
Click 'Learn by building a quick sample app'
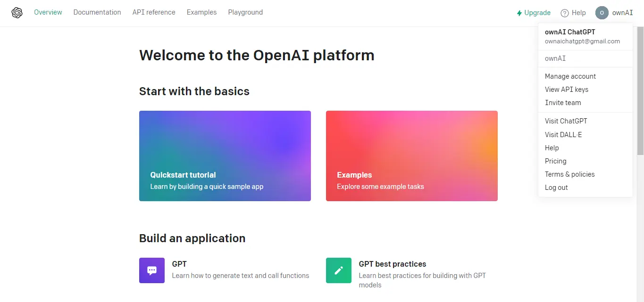tap(207, 187)
